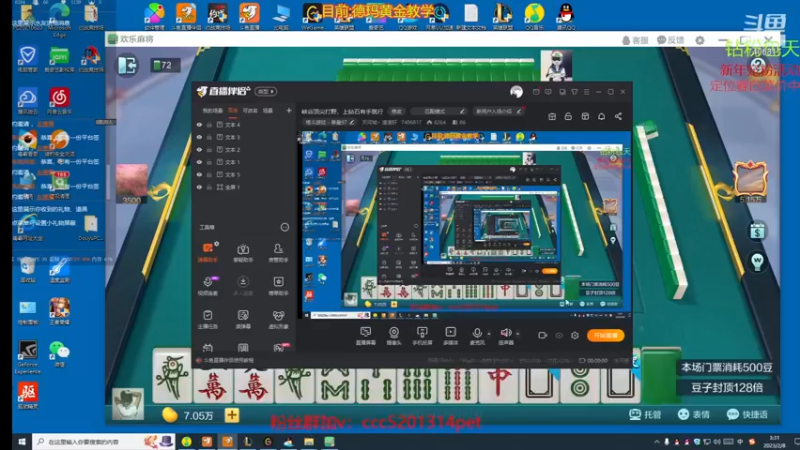This screenshot has width=800, height=450.
Task: Open the fourth scene tab
Action: click(x=268, y=111)
